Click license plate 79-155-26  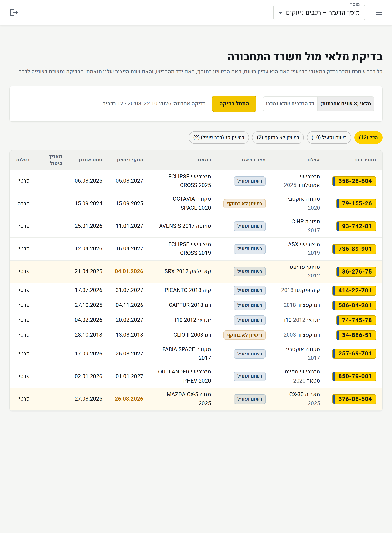(x=356, y=204)
